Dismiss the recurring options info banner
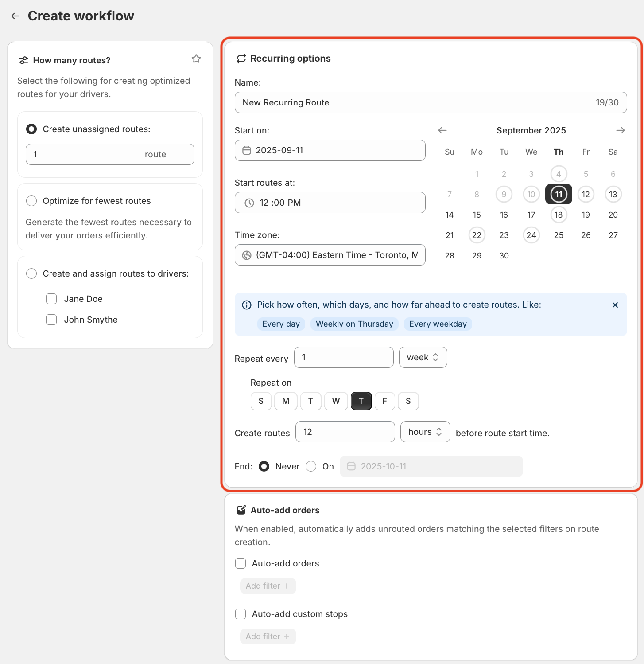The width and height of the screenshot is (644, 664). coord(615,305)
